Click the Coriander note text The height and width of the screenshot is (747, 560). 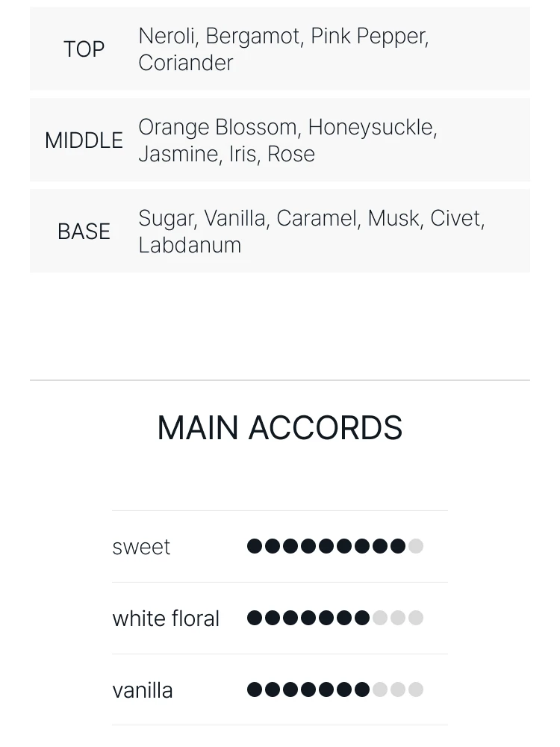[186, 63]
